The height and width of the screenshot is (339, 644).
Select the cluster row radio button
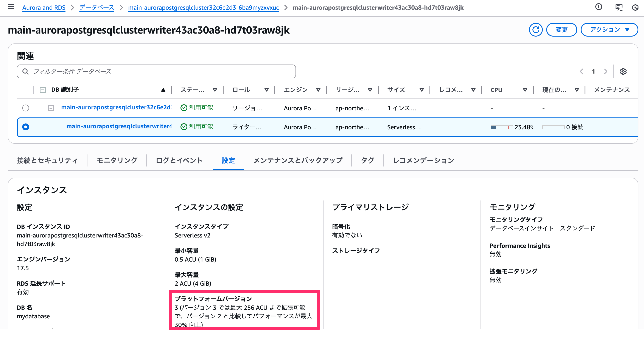click(25, 108)
